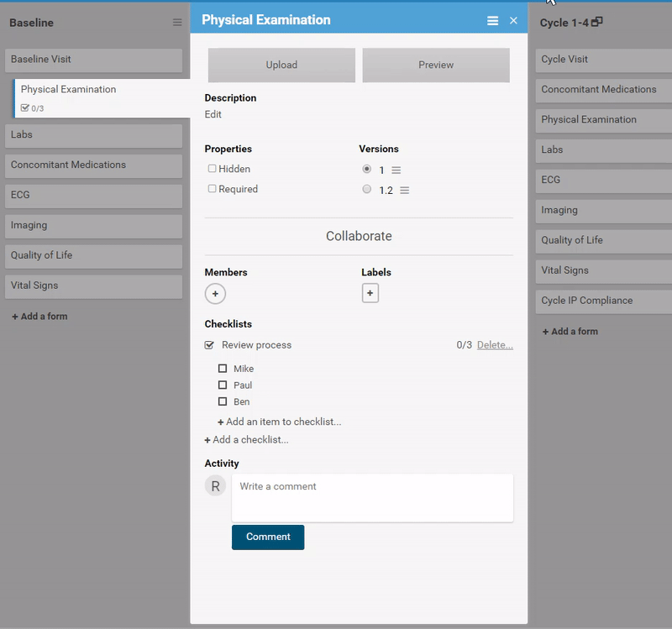The image size is (672, 629).
Task: Open the Physical Examination panel hamburger menu
Action: (x=492, y=20)
